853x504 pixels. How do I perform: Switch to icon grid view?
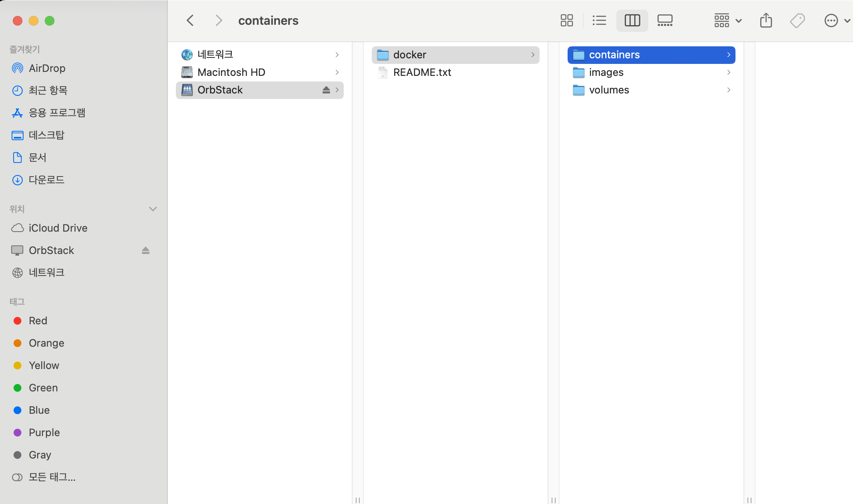(x=566, y=20)
